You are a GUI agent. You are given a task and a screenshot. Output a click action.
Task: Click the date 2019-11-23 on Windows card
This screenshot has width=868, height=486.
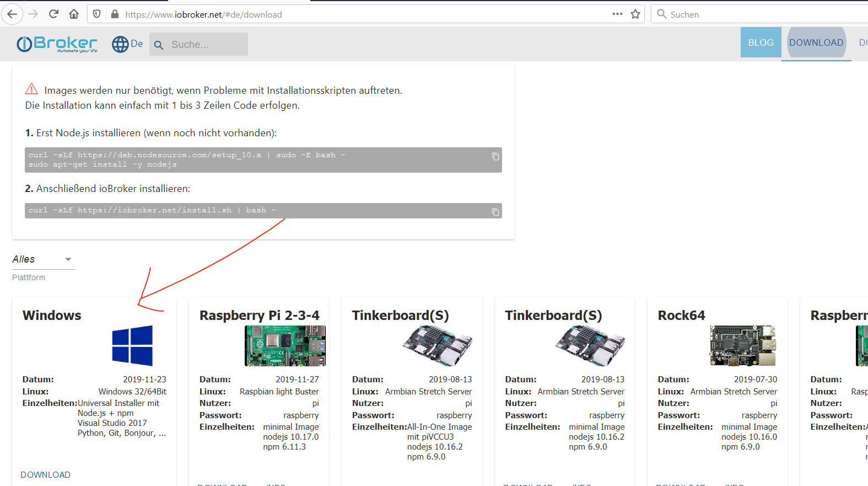click(x=144, y=380)
